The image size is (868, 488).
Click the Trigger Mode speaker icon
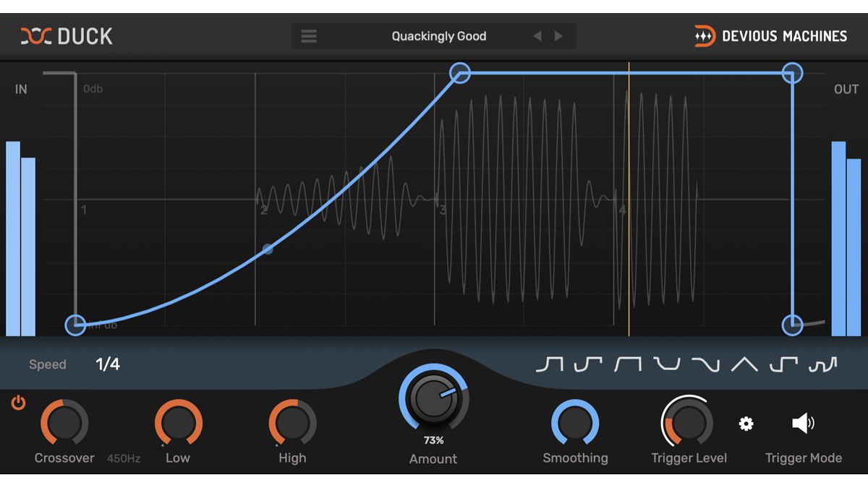pyautogui.click(x=803, y=424)
